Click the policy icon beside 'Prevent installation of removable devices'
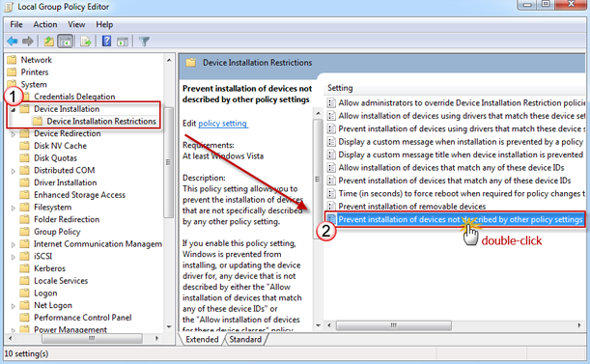Image resolution: width=590 pixels, height=364 pixels. [331, 207]
